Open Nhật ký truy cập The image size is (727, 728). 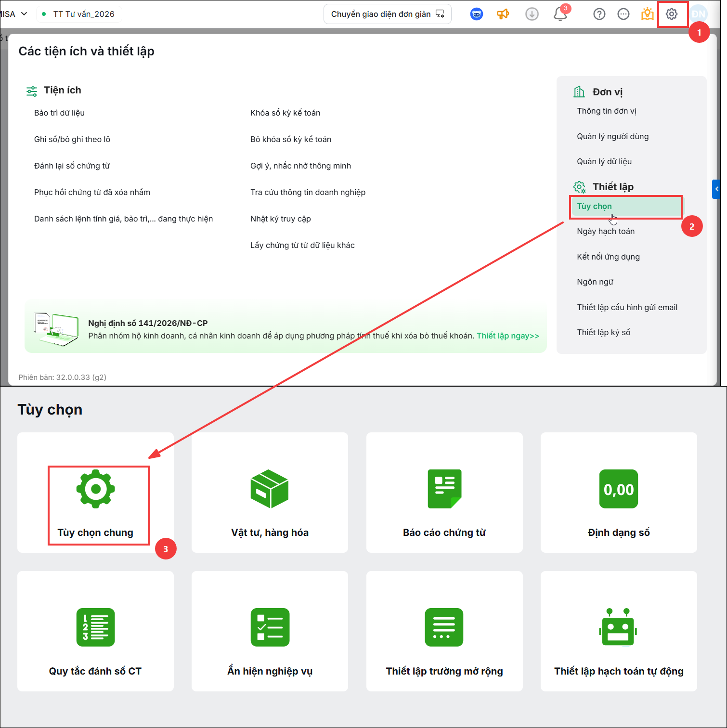point(280,219)
